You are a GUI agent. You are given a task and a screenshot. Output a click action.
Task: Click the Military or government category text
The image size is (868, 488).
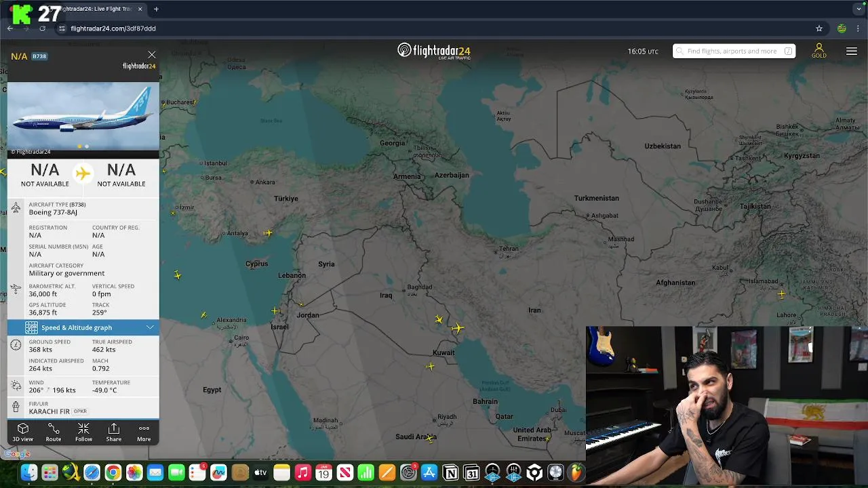tap(66, 273)
